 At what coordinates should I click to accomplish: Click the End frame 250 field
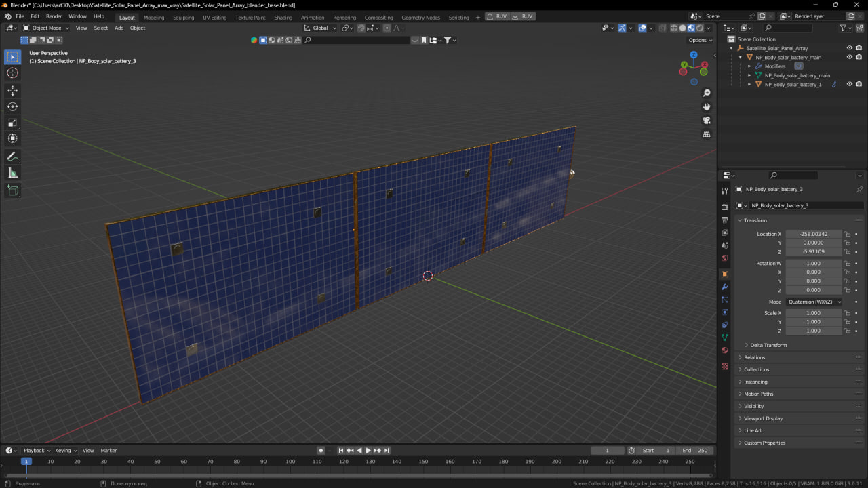click(694, 450)
